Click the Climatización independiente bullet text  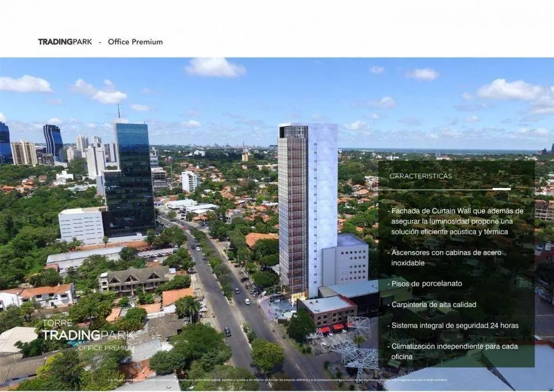(454, 352)
